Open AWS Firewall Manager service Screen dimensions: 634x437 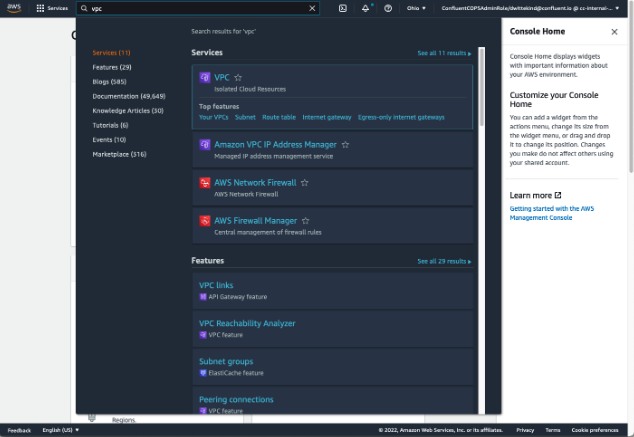point(256,221)
